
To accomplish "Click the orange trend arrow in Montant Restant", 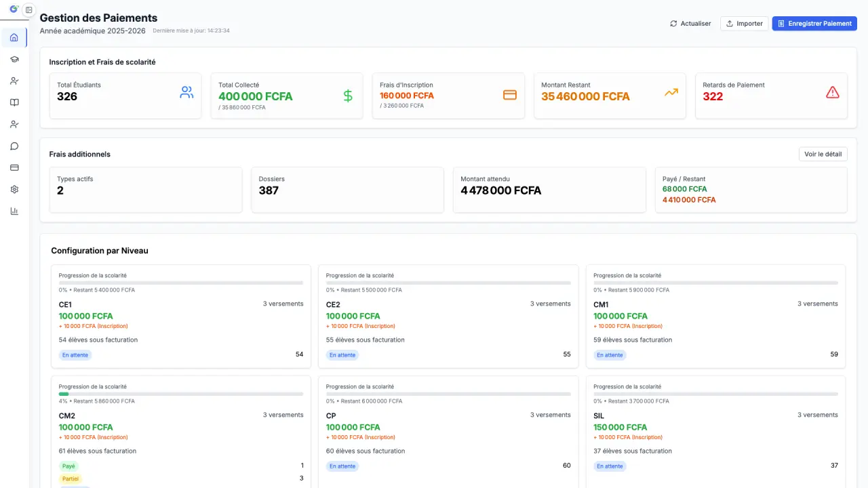I will pyautogui.click(x=671, y=93).
